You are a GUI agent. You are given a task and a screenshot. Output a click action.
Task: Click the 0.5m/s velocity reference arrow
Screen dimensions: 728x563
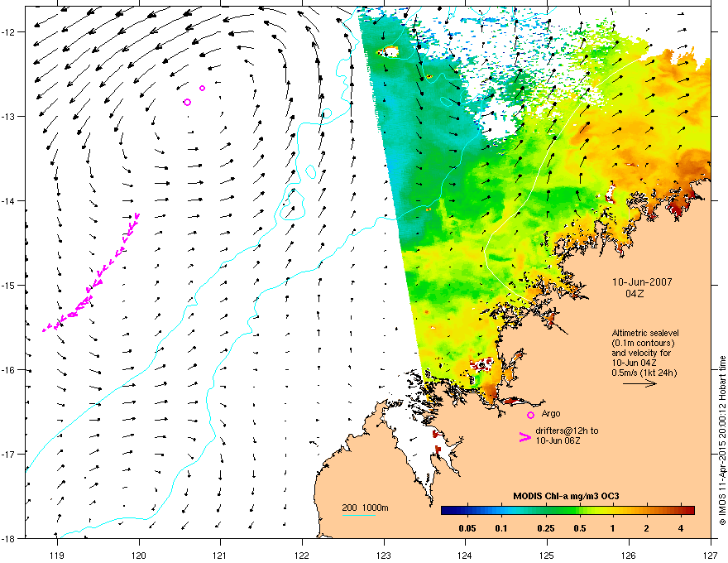pos(639,383)
